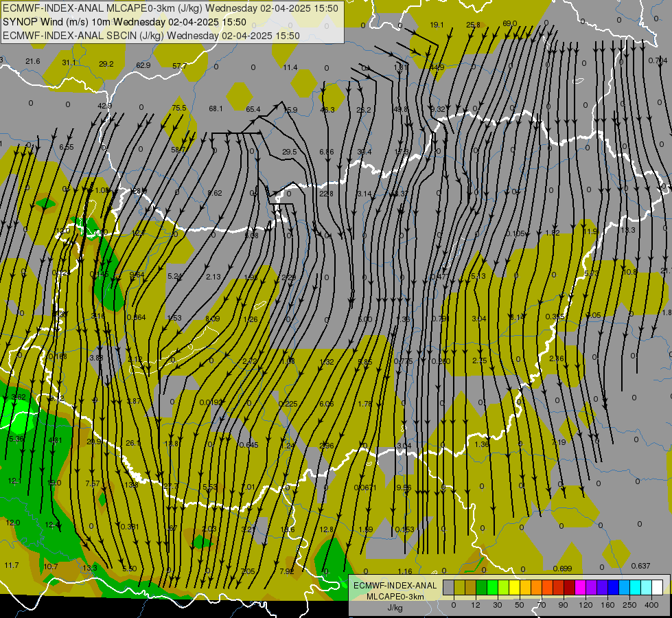
Task: Click the olive swatch between 0 and 12
Action: point(459,587)
